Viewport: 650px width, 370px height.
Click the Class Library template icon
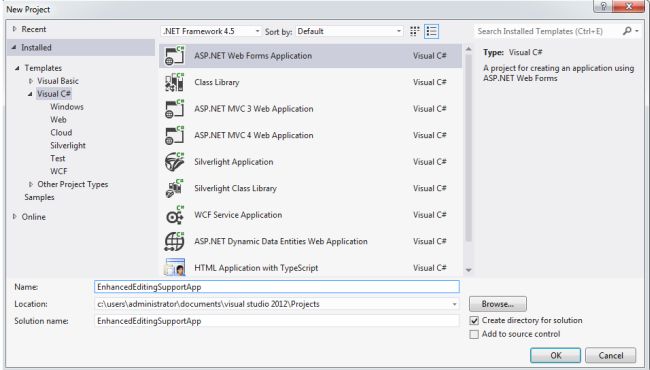pos(174,82)
